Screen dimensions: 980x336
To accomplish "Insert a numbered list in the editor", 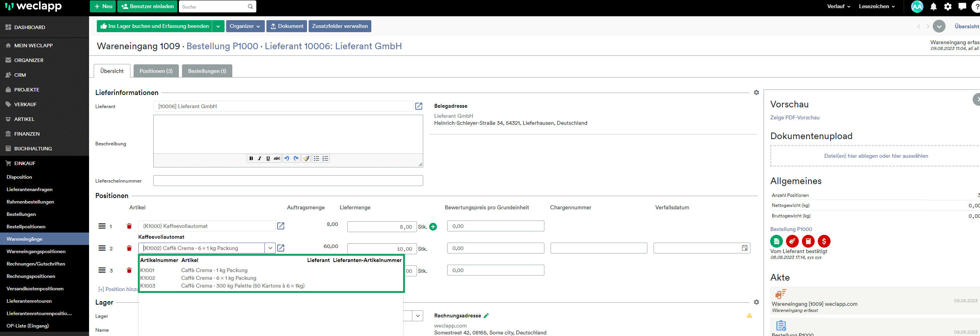I will pos(325,159).
